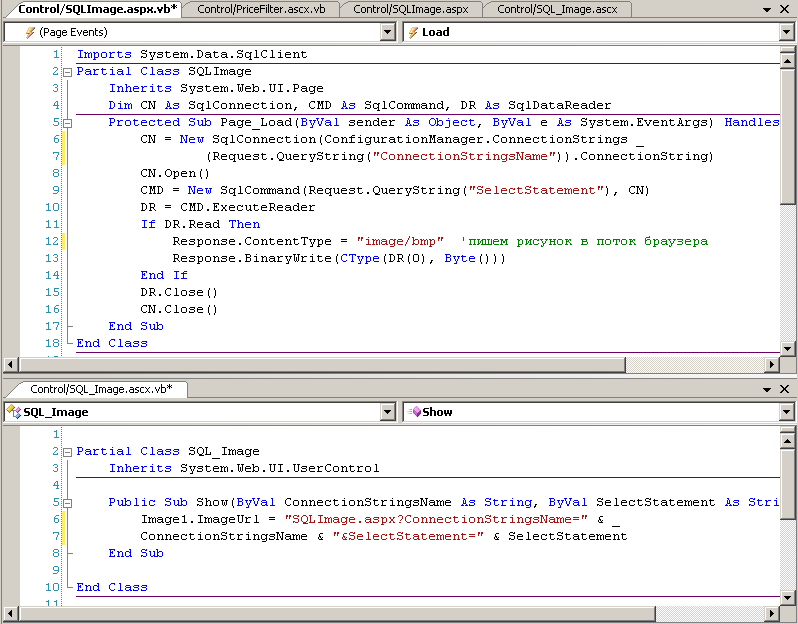
Task: Click the class icon beside SQL_Image
Action: click(14, 412)
